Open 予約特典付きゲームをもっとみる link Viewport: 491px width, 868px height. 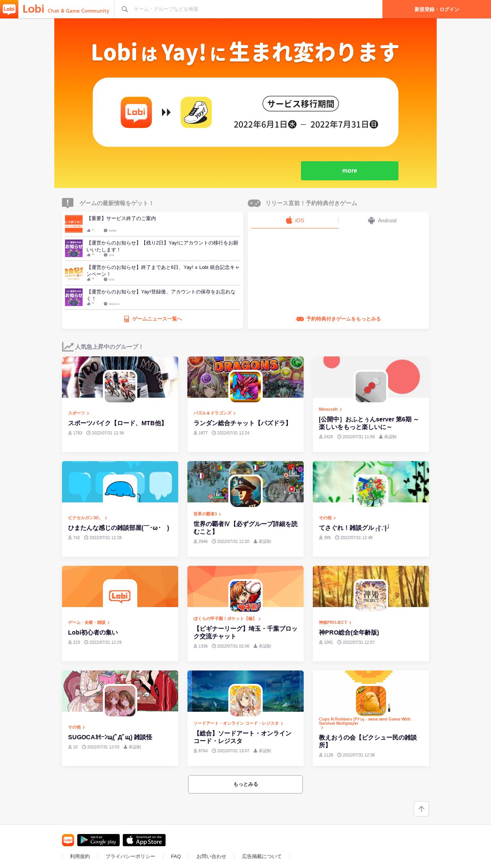click(x=338, y=319)
